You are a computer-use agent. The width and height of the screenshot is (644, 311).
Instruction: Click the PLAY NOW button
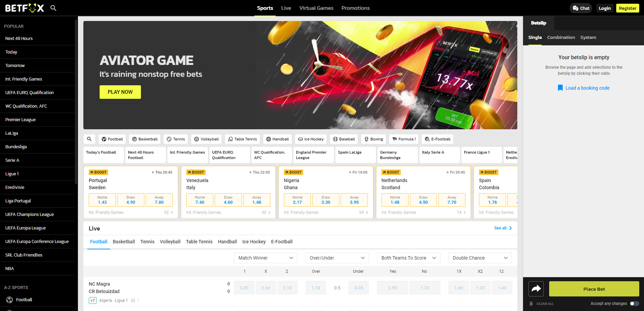point(120,92)
